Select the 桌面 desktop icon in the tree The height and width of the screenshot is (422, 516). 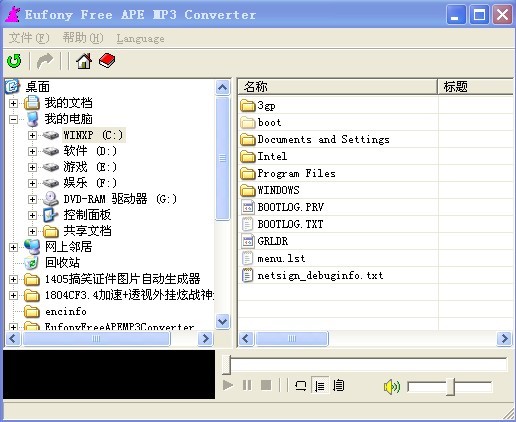coord(13,87)
